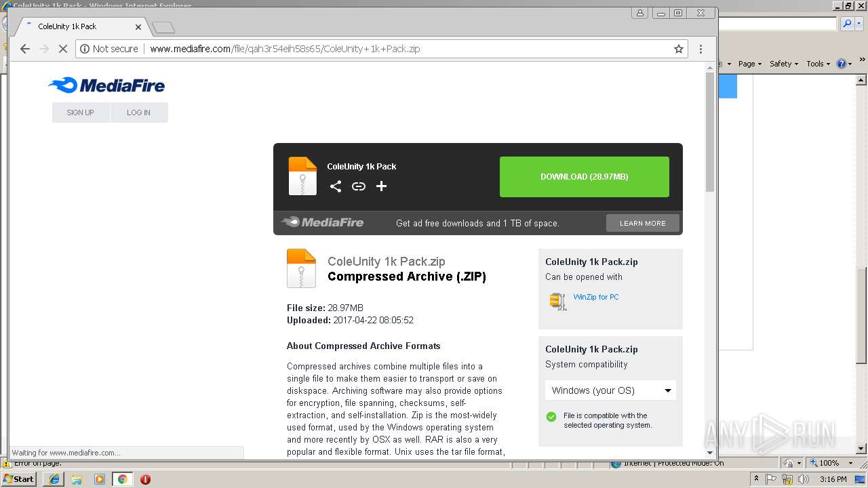Open the Tools menu in Internet Explorer

pyautogui.click(x=818, y=64)
